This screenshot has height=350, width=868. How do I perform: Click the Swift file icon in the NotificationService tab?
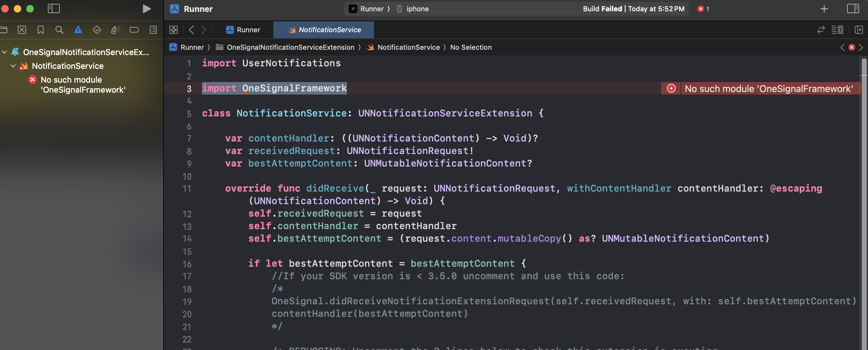click(292, 30)
